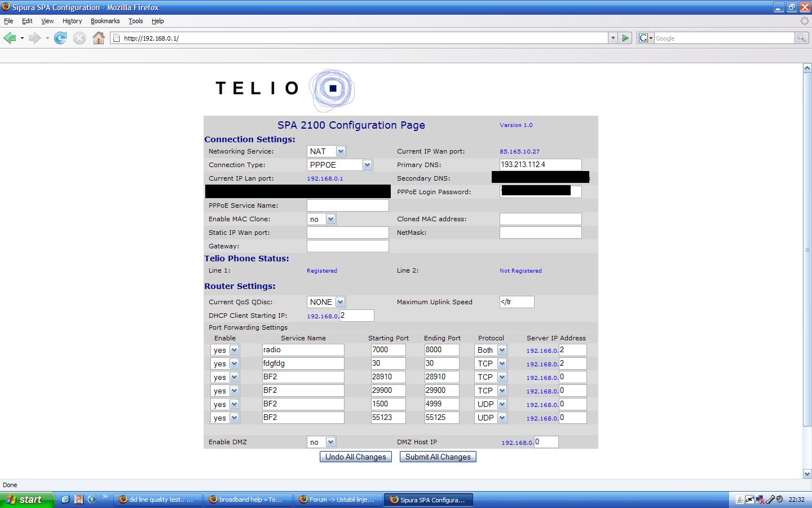The height and width of the screenshot is (508, 812).
Task: Click the DMZ Host IP field
Action: [x=546, y=442]
